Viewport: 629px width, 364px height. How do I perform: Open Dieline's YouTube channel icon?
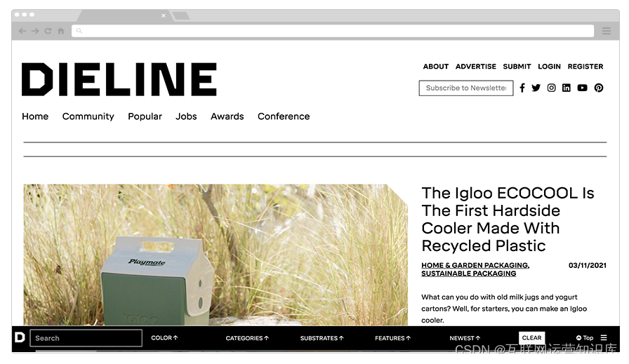(582, 88)
